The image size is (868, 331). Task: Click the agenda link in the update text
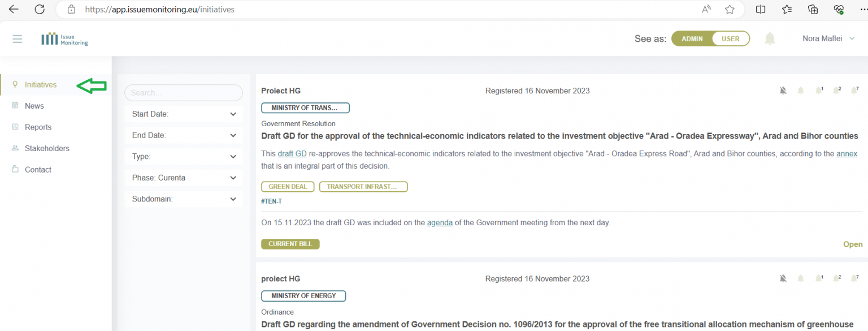click(440, 222)
